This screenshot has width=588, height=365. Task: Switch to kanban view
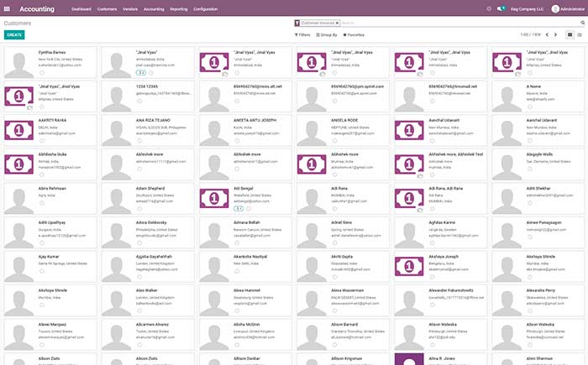(570, 34)
